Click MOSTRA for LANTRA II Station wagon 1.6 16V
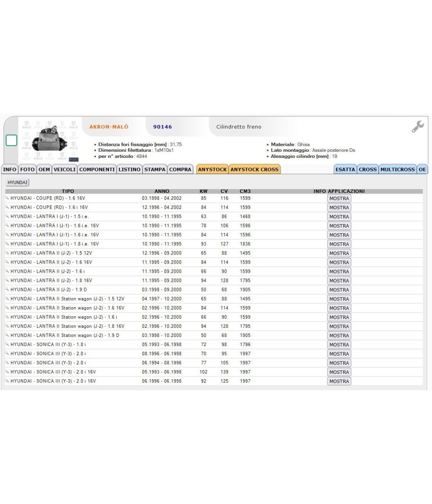The image size is (432, 504). [339, 308]
